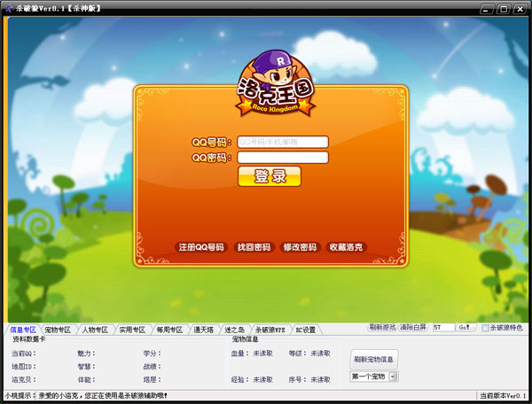Focus the QQ号码 account input field
532x404 pixels.
[x=283, y=142]
